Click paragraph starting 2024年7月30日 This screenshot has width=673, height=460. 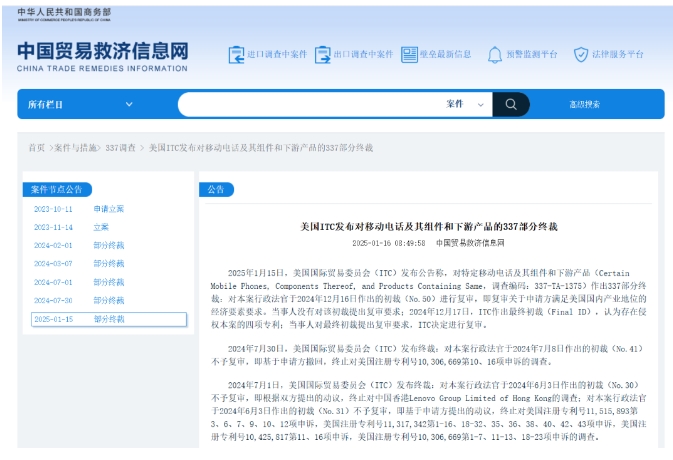[428, 355]
